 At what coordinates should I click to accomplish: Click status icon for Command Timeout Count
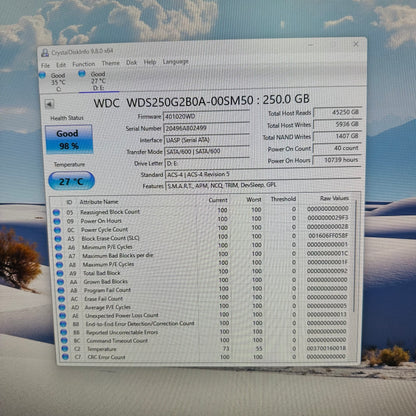tap(64, 341)
